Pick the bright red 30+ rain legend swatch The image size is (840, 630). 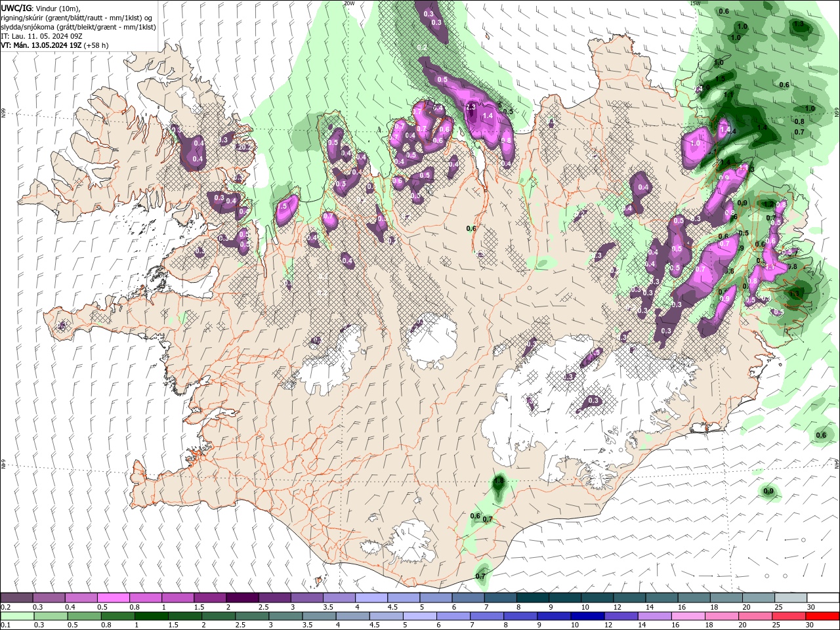click(x=822, y=616)
